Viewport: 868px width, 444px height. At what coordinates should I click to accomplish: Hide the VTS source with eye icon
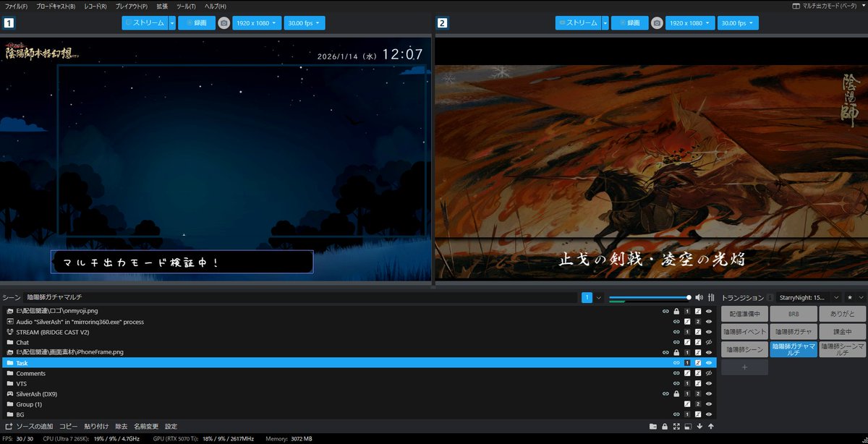[710, 383]
